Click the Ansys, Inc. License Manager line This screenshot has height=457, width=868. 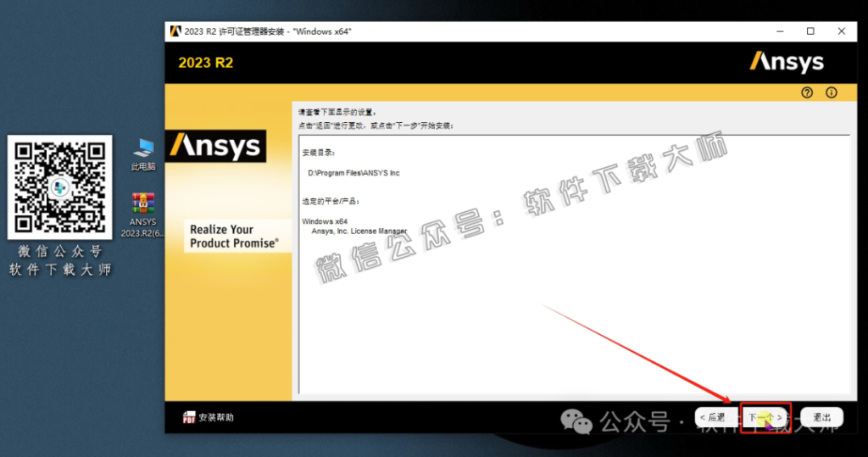[x=359, y=231]
